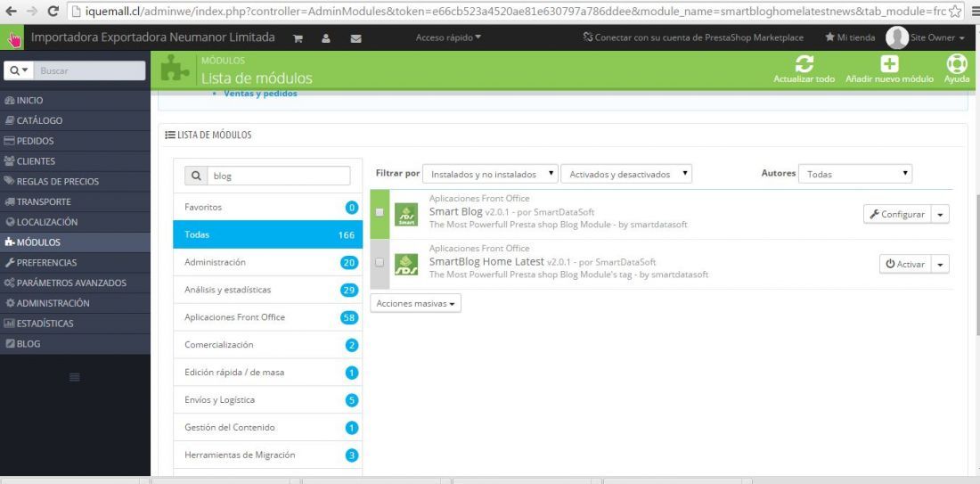This screenshot has height=484, width=980.
Task: Open Mi tienda link
Action: pos(850,37)
